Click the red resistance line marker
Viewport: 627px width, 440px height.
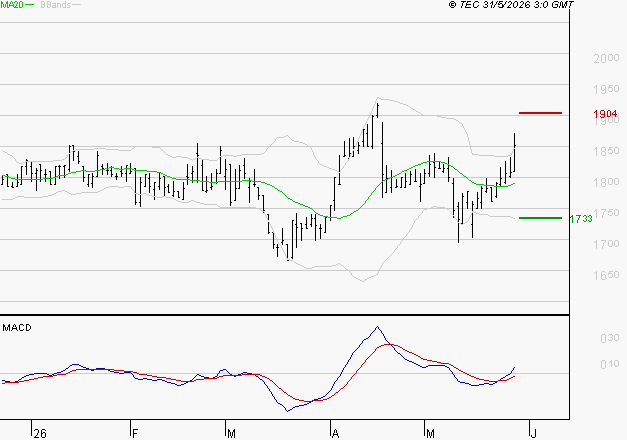coord(540,113)
